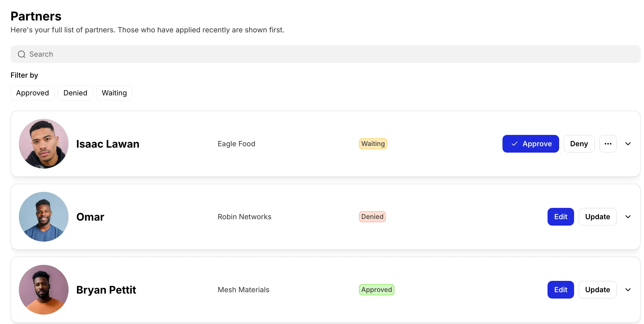Click Omar's profile avatar
Viewport: 644px width, 324px height.
click(44, 217)
